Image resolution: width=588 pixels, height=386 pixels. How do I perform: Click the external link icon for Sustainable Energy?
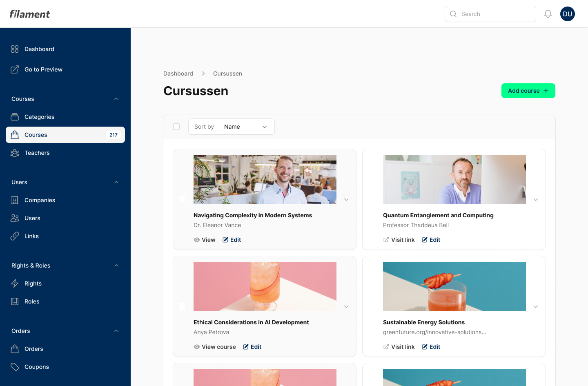coord(386,347)
